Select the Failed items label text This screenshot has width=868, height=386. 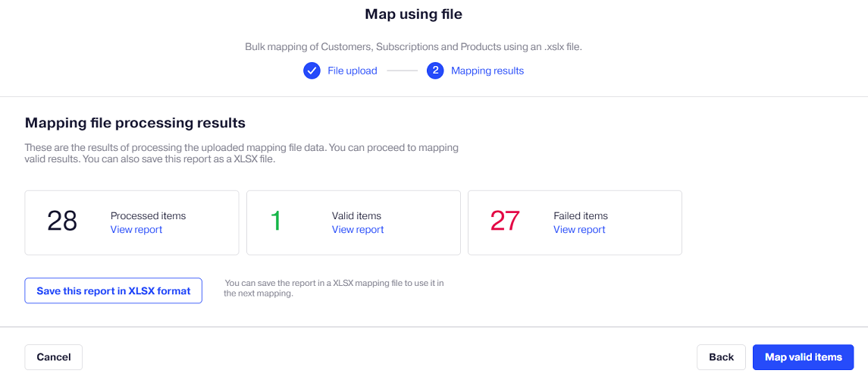581,216
